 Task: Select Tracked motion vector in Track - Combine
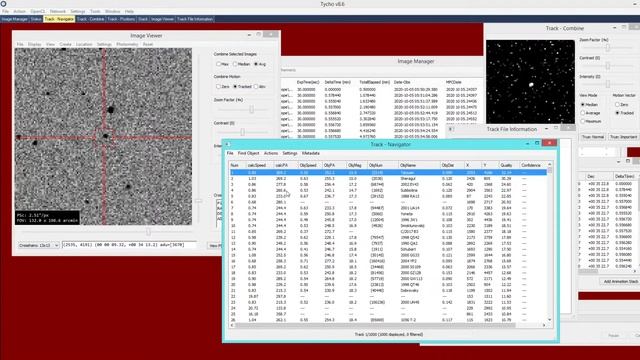(x=625, y=113)
